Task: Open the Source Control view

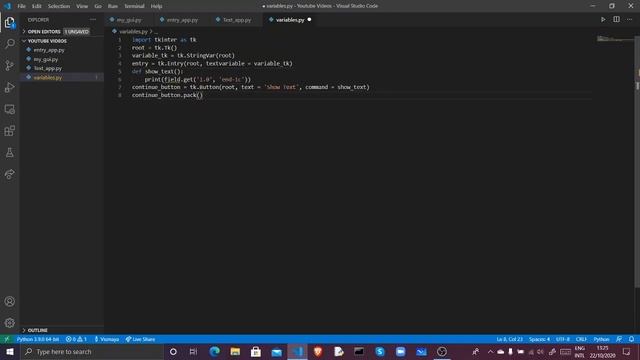Action: [9, 65]
